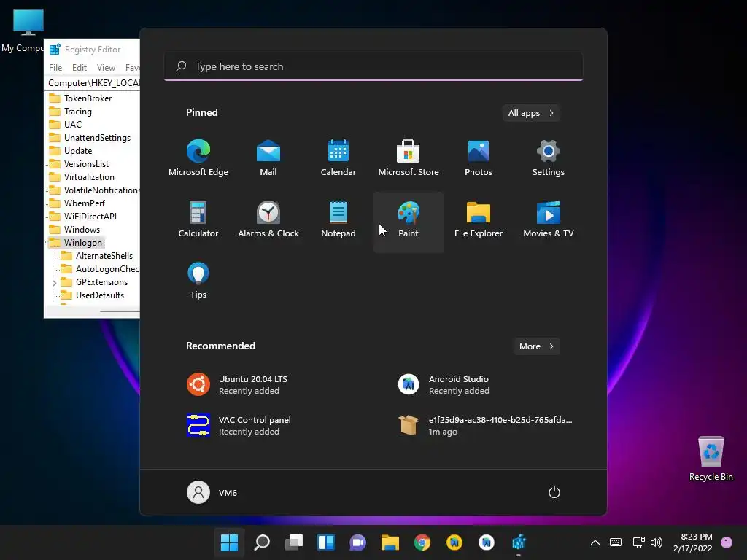Open the Chat taskbar icon
The height and width of the screenshot is (560, 747).
tap(357, 542)
